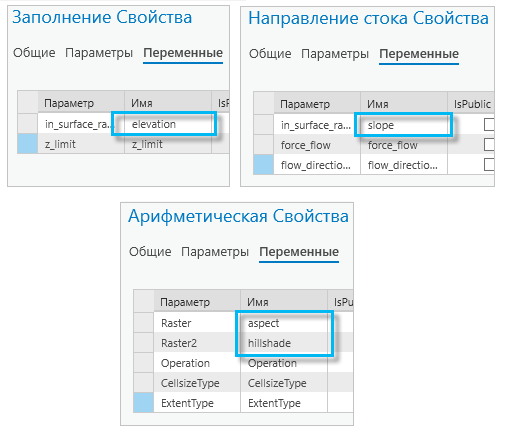This screenshot has height=434, width=505.
Task: Toggle IsPublic checkbox for slope row
Action: click(x=489, y=125)
